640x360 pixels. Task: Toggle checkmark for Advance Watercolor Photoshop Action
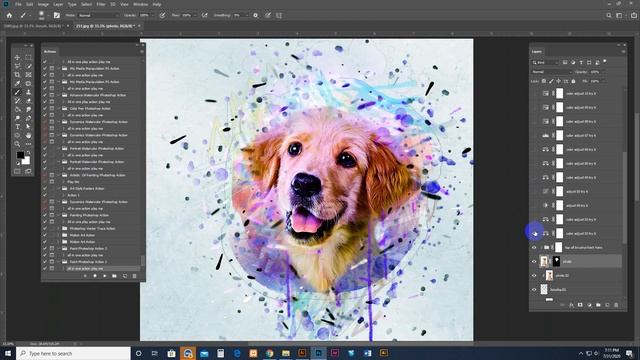tap(44, 95)
